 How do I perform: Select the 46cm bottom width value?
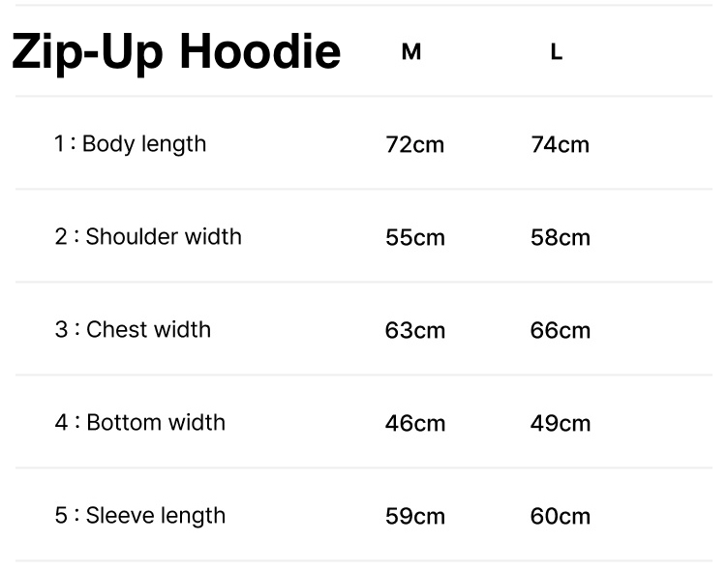[414, 424]
